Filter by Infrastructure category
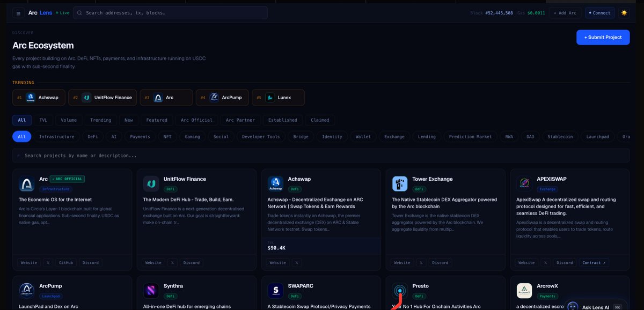The width and height of the screenshot is (644, 310). (56, 137)
